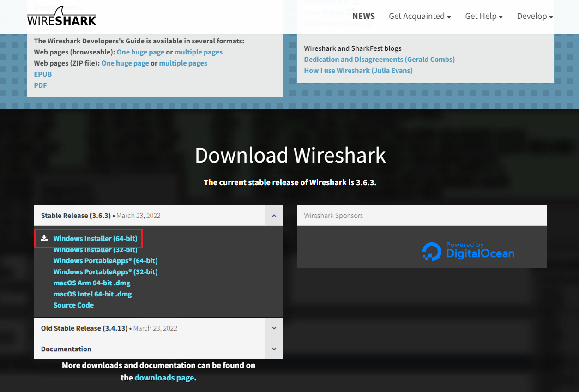Viewport: 579px width, 392px height.
Task: Read How I use Wireshark (Julia Evans)
Action: point(358,71)
